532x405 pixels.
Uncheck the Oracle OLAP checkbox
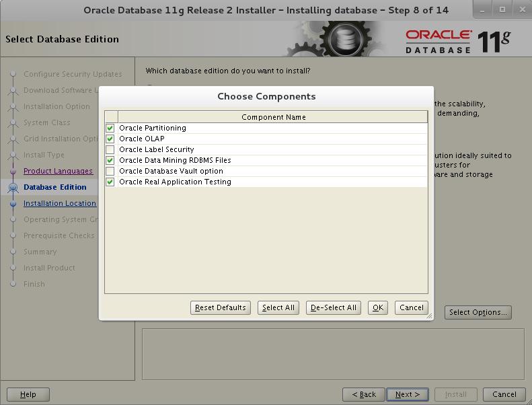110,139
